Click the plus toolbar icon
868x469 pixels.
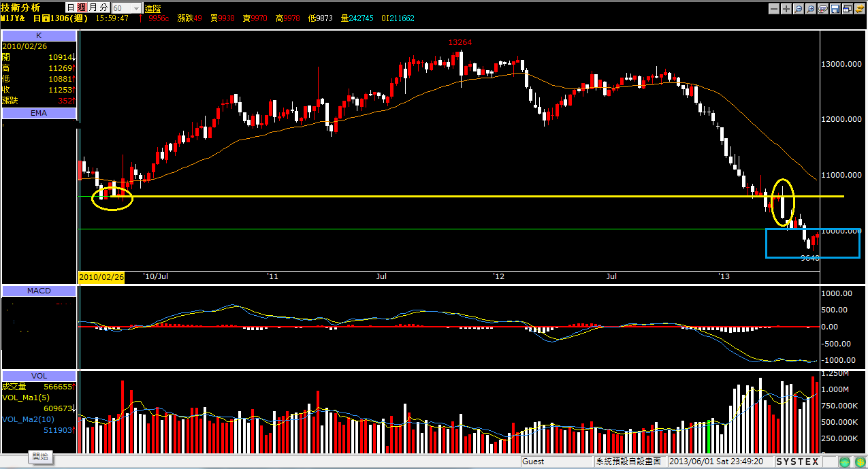click(786, 9)
